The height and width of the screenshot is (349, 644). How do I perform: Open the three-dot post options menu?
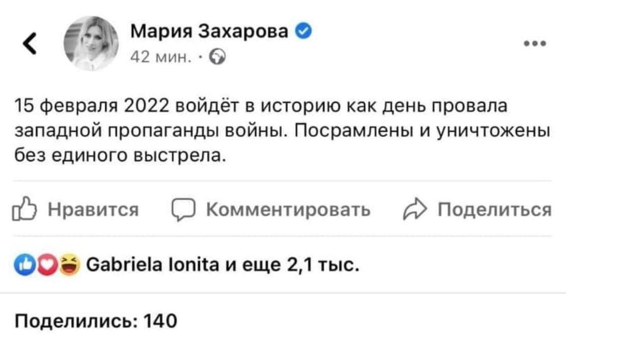[x=535, y=44]
